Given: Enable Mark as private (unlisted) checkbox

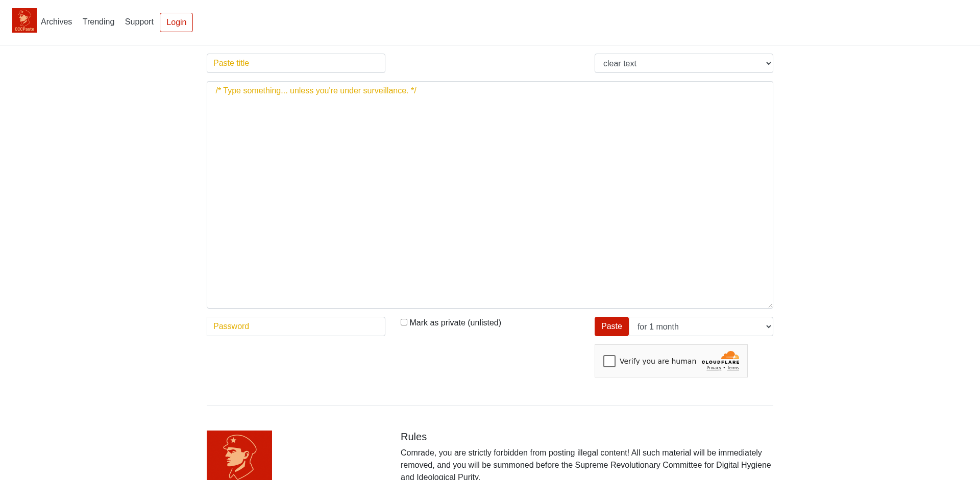Looking at the screenshot, I should click(404, 322).
